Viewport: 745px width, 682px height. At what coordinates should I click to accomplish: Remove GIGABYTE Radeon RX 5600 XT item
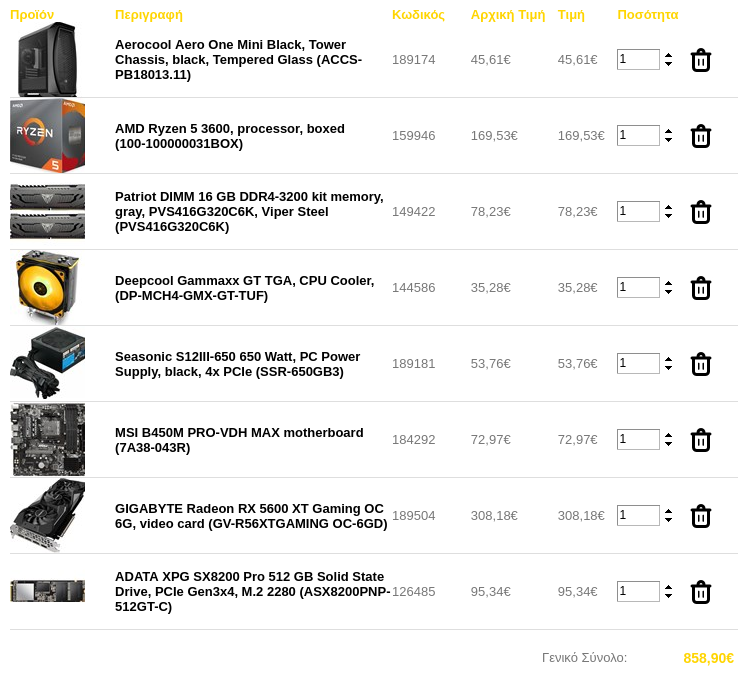[700, 516]
